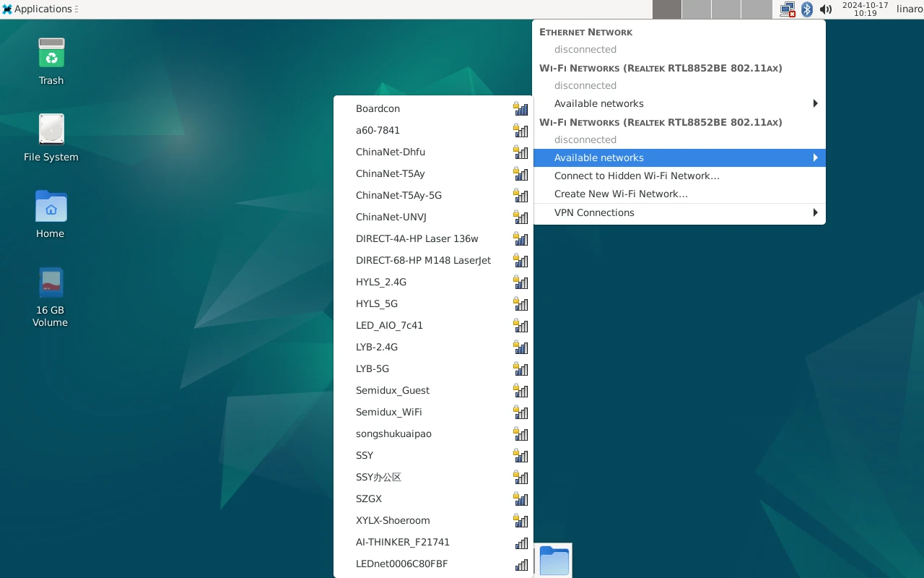Viewport: 924px width, 578px height.
Task: Click the linaro user menu
Action: [910, 9]
